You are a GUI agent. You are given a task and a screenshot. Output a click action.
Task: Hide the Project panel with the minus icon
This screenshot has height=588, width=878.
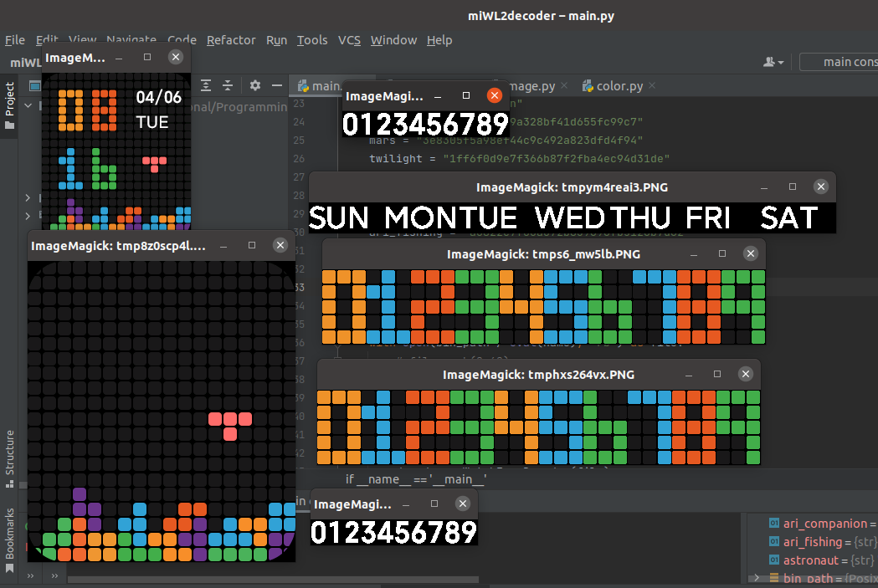(276, 85)
